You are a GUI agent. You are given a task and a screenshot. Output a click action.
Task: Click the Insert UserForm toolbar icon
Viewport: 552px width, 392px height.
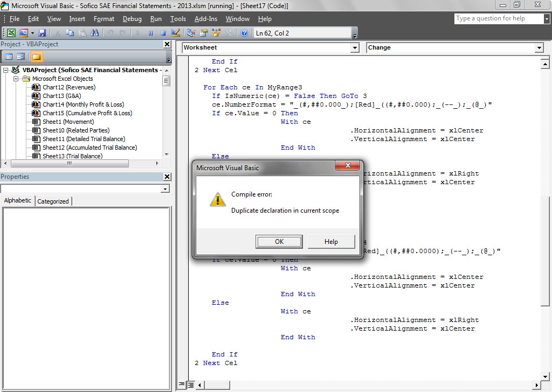24,33
